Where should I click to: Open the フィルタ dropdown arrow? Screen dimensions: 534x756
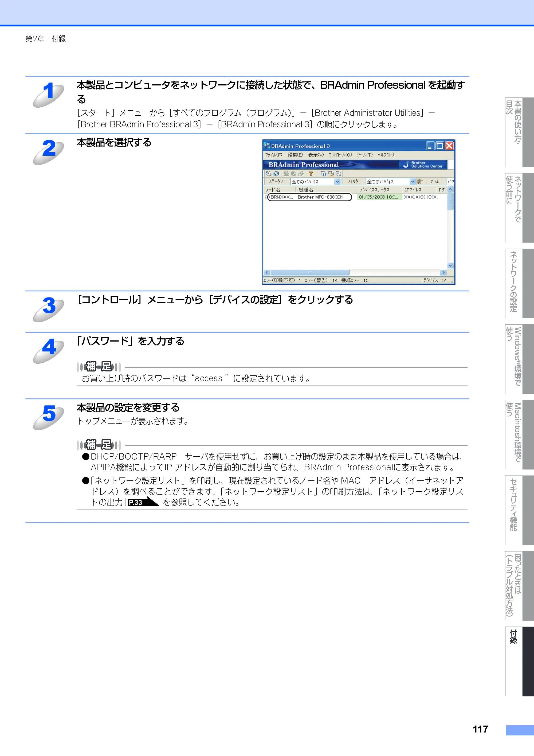tap(413, 181)
